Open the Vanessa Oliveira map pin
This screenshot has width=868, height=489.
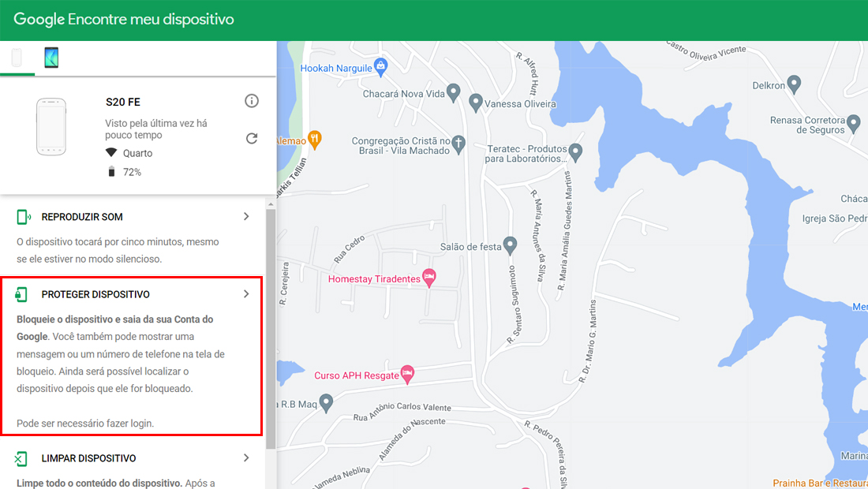476,102
